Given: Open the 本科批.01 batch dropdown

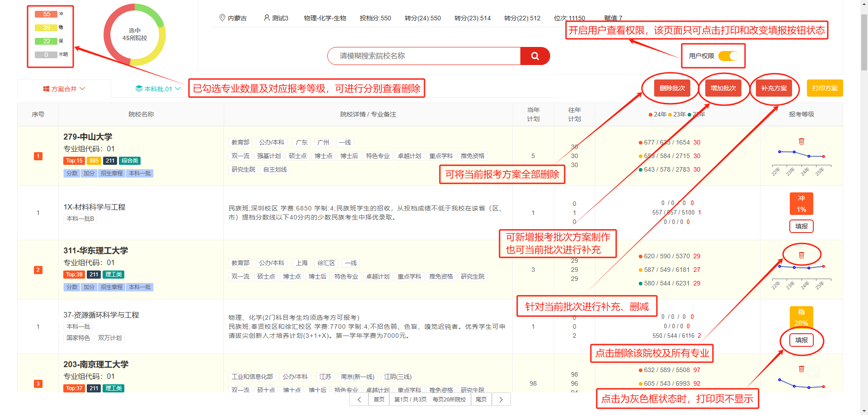Looking at the screenshot, I should coord(158,89).
